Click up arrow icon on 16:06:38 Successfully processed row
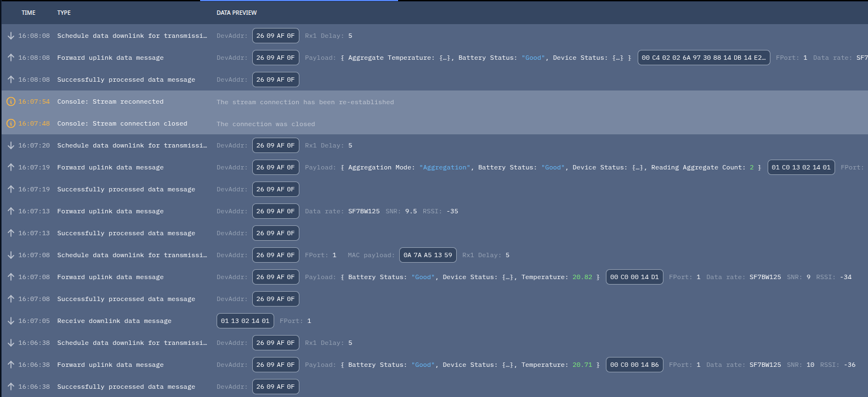This screenshot has height=397, width=868. pyautogui.click(x=10, y=387)
